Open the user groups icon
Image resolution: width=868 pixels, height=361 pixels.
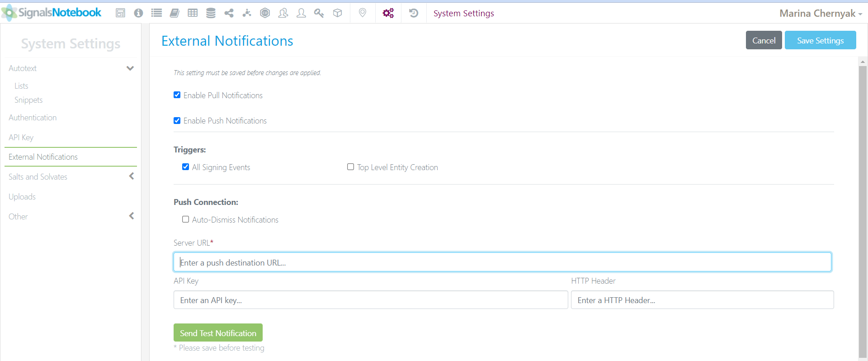283,13
